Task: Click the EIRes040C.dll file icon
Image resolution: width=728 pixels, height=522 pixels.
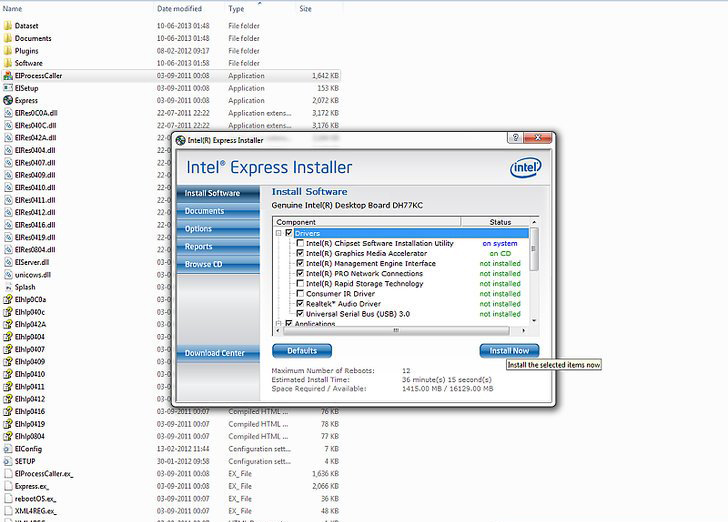Action: click(x=8, y=125)
